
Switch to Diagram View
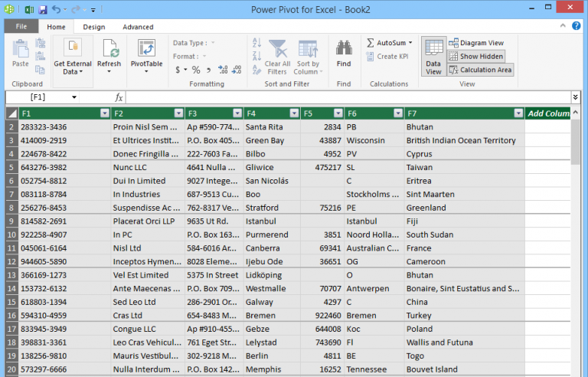coord(476,43)
